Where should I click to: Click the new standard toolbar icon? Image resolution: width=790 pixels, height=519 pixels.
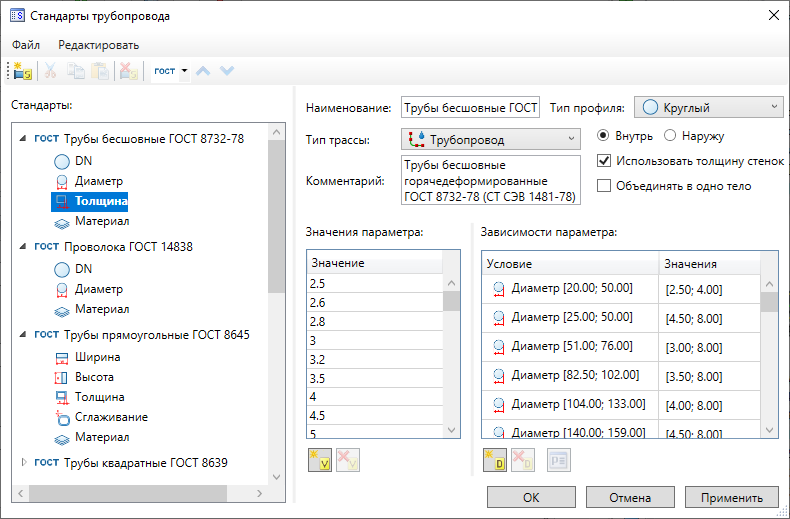[x=22, y=71]
